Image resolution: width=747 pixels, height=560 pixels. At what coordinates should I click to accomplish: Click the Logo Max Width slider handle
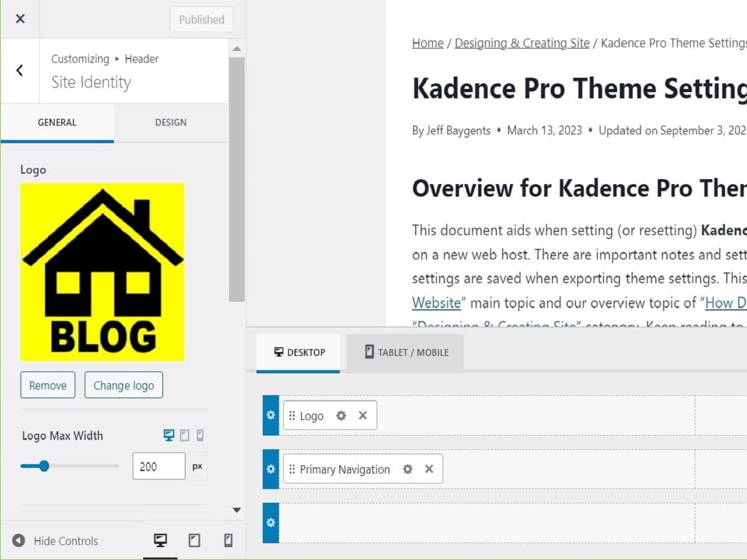(45, 465)
